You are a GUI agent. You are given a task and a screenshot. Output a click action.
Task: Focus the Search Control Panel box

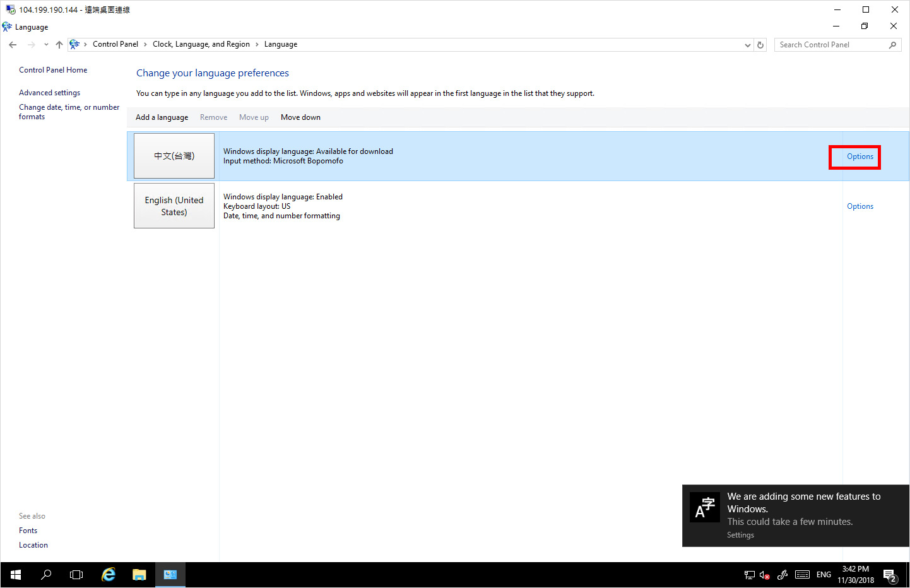pyautogui.click(x=830, y=45)
